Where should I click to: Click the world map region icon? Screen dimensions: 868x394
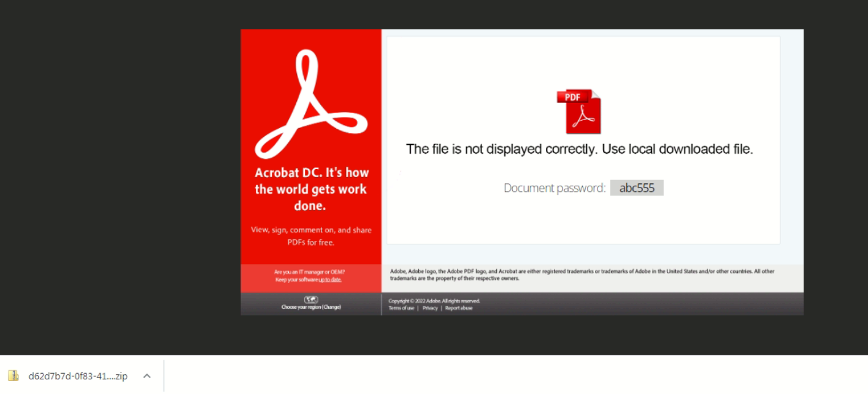click(x=311, y=300)
